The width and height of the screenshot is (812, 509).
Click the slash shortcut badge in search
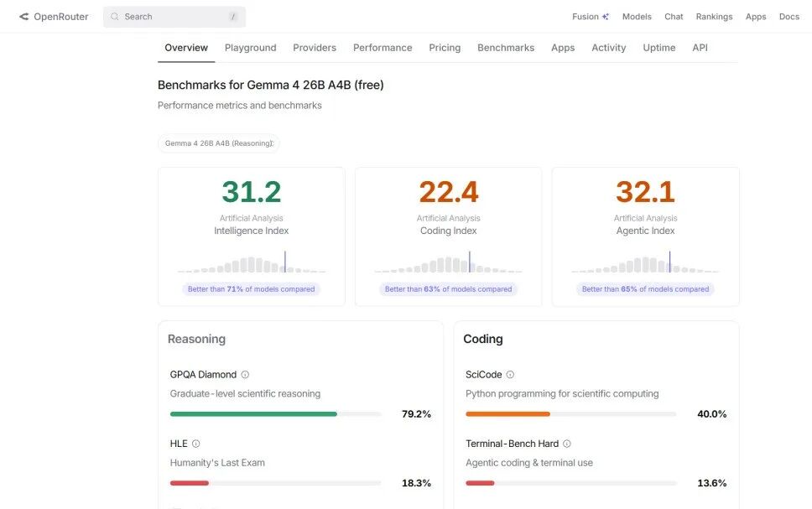pos(233,17)
